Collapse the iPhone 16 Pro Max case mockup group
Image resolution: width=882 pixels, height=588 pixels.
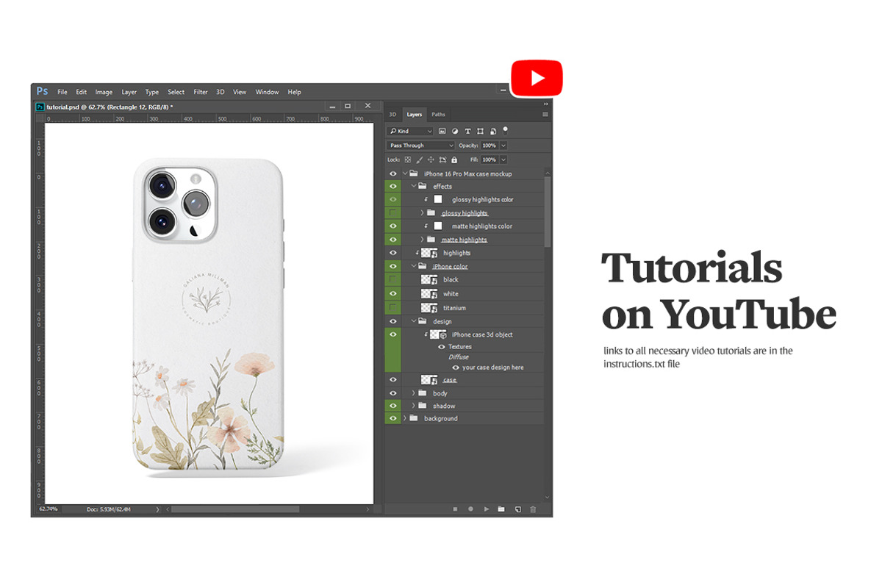pos(405,173)
